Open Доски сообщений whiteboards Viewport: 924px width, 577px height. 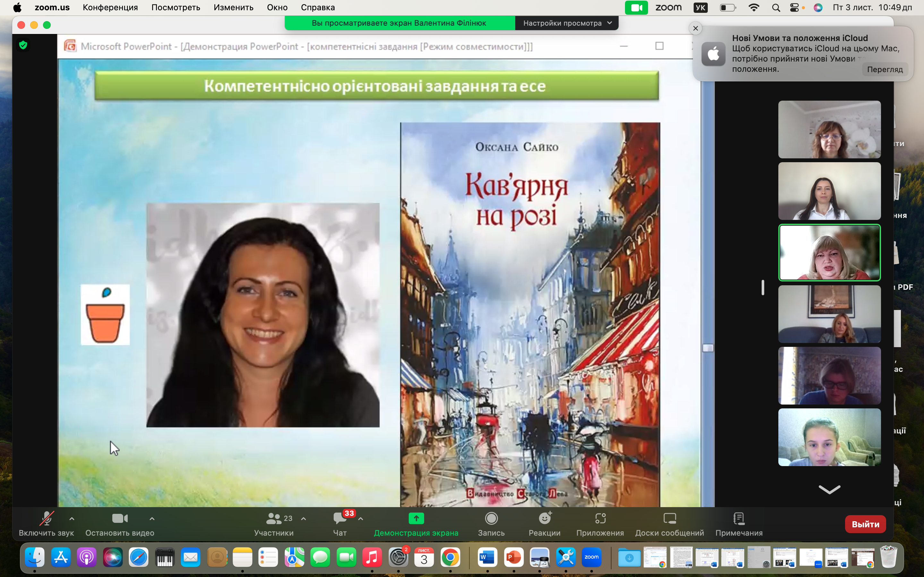click(669, 519)
